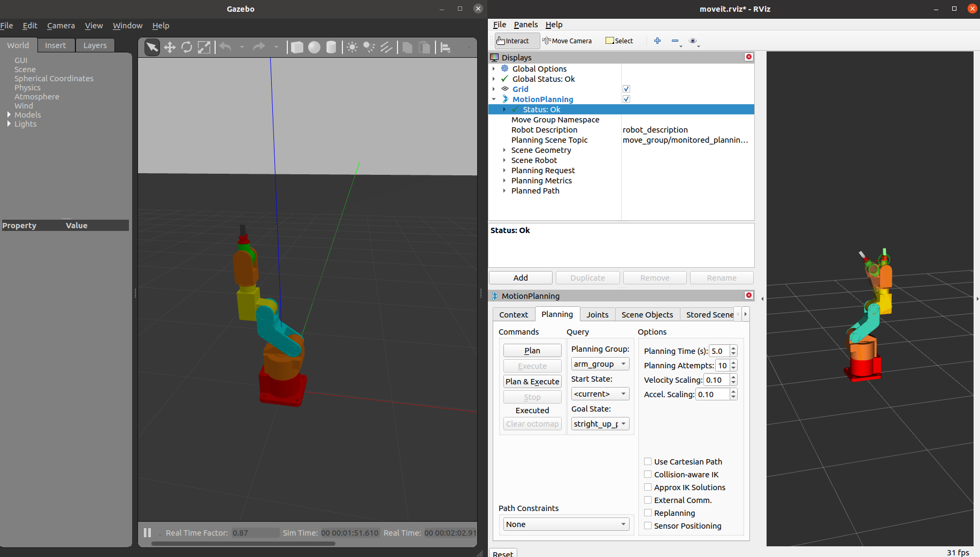Switch to the Joints tab

(x=597, y=315)
